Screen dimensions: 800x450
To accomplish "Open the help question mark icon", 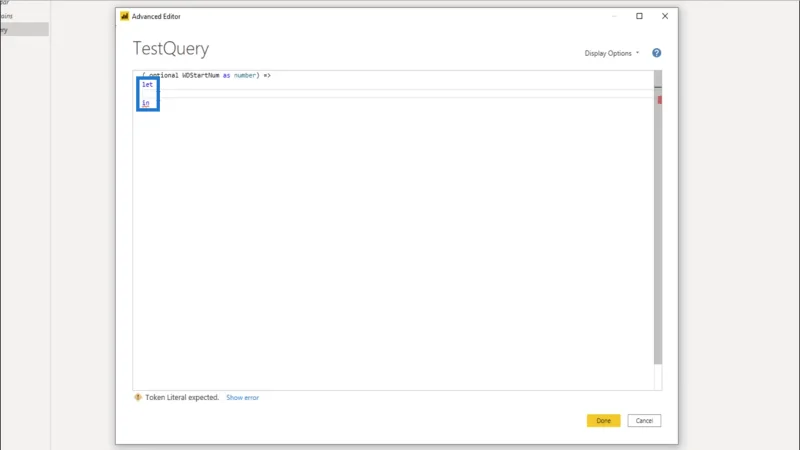I will click(x=657, y=53).
